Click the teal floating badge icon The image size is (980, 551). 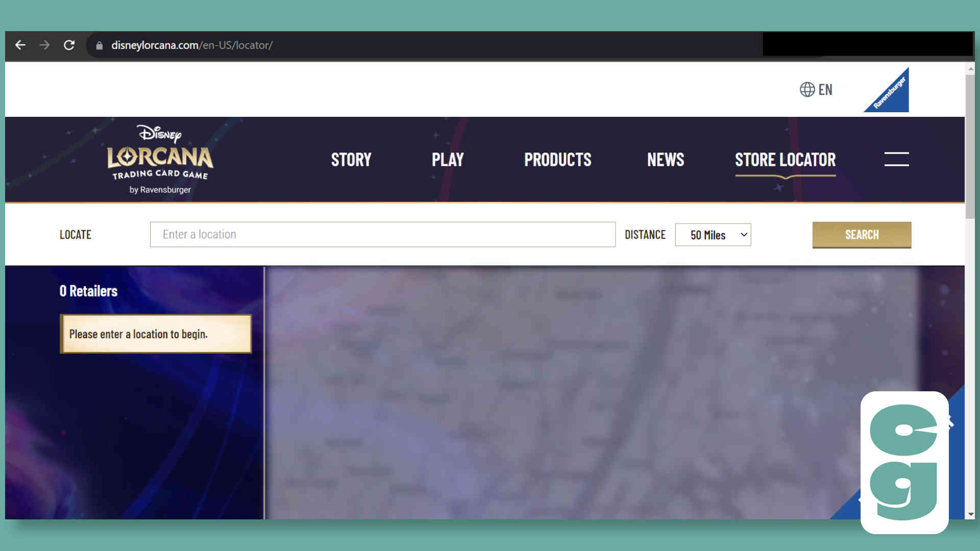pyautogui.click(x=904, y=462)
